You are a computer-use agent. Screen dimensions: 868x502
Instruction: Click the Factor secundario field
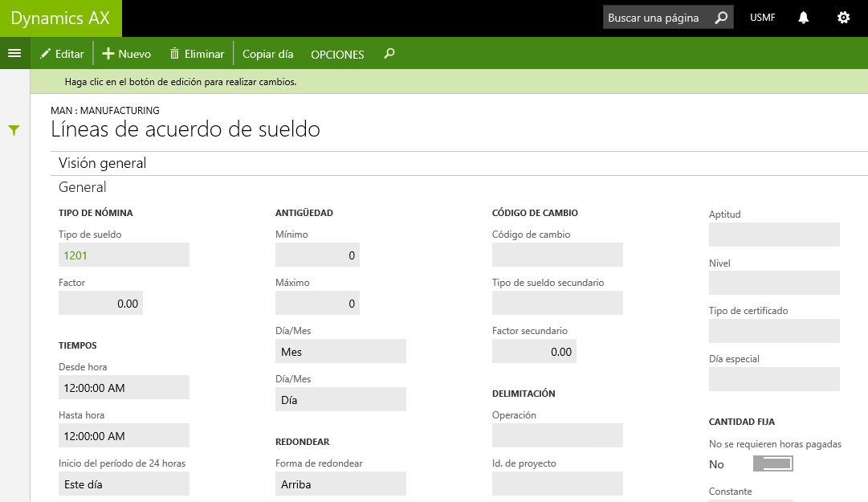click(x=534, y=352)
